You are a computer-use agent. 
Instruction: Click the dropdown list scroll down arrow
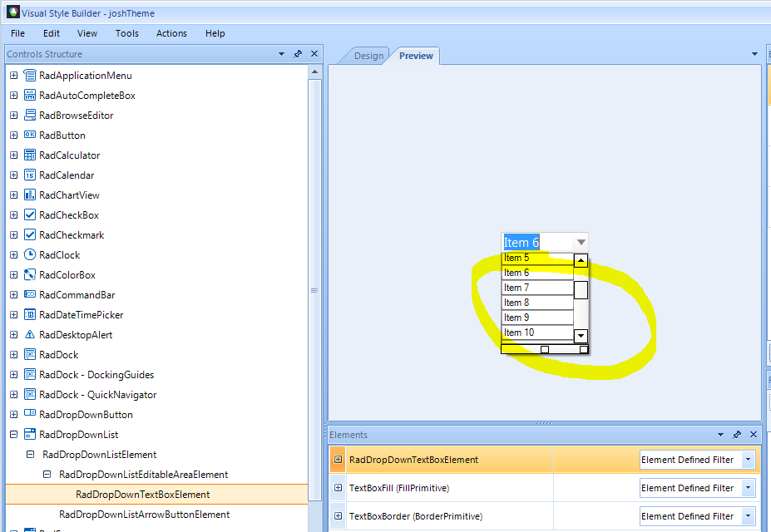coord(581,336)
